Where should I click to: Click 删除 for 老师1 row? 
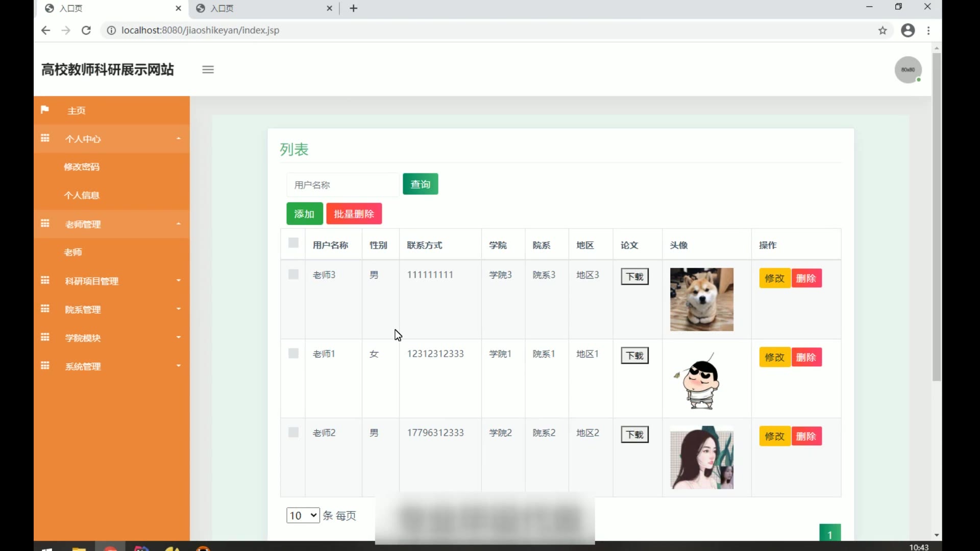point(806,357)
